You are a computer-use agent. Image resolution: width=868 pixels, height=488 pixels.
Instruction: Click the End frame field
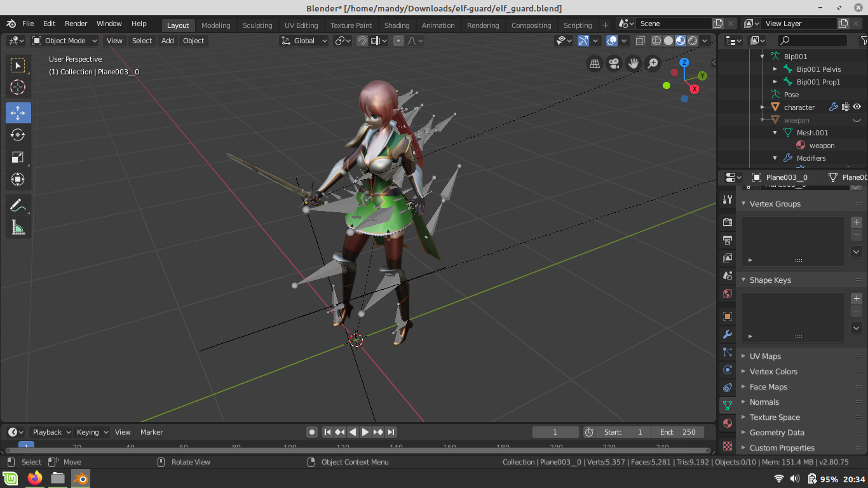coord(677,432)
